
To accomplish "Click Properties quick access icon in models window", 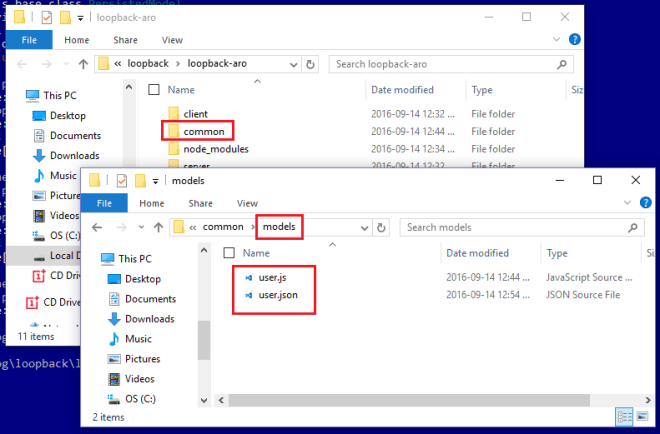I will tap(122, 181).
